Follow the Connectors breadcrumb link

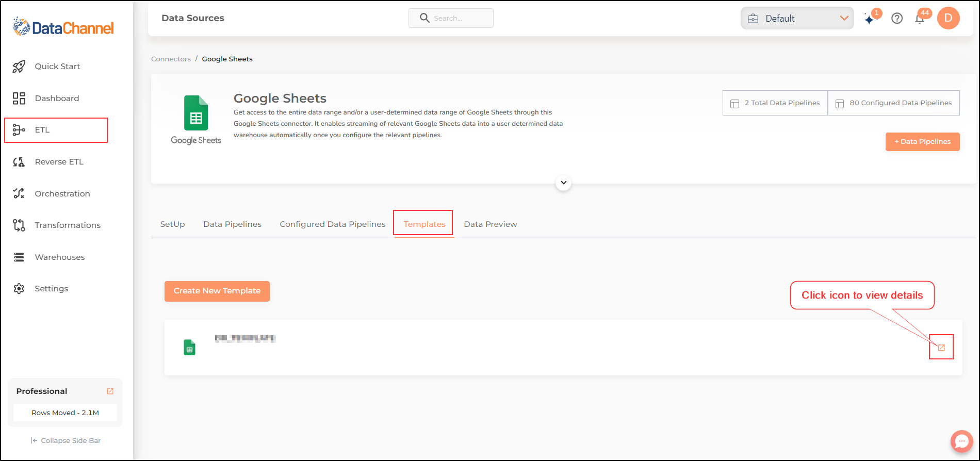pyautogui.click(x=171, y=59)
